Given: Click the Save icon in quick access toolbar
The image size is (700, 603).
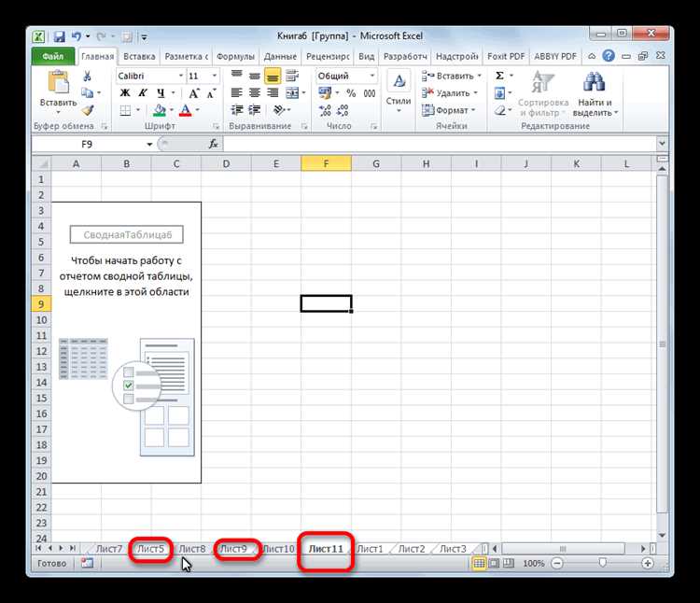Looking at the screenshot, I should pos(60,36).
